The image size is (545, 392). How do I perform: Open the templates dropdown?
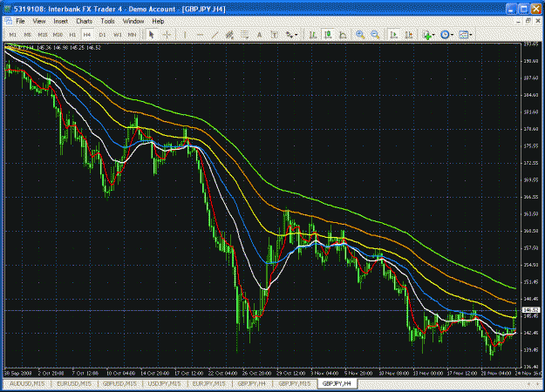[466, 35]
